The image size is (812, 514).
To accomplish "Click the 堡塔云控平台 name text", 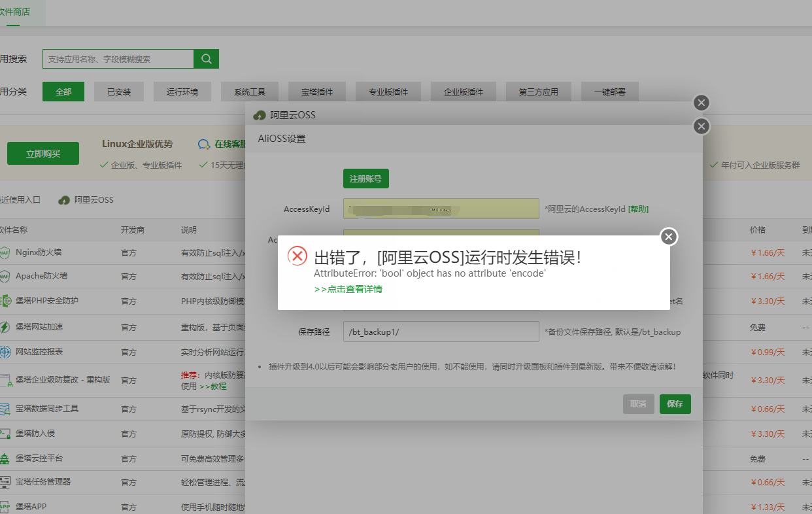I will coord(39,458).
